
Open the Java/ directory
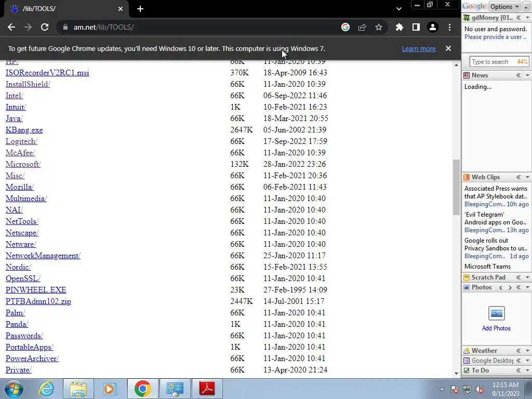pos(14,118)
